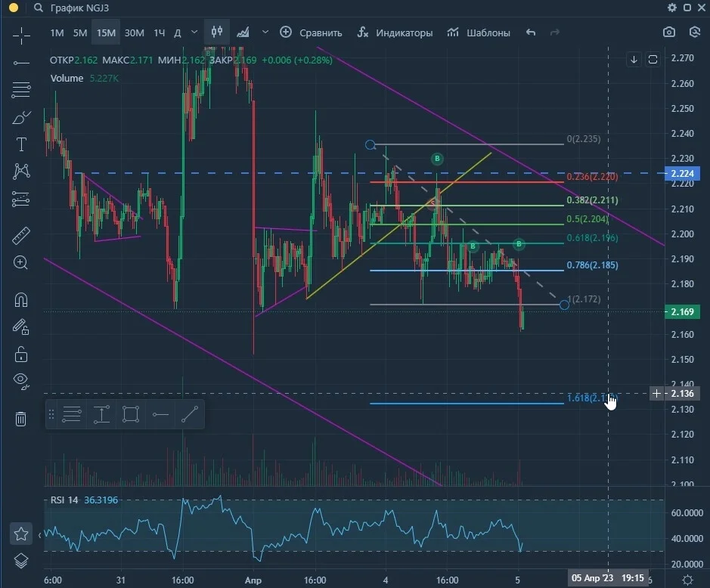Screen dimensions: 710x588
Task: Select the brush drawing tool
Action: click(21, 117)
